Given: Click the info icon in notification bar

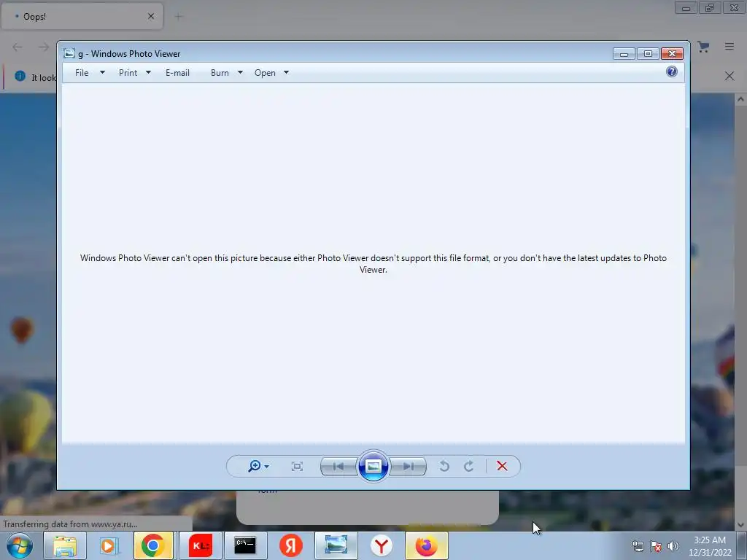Looking at the screenshot, I should (20, 76).
